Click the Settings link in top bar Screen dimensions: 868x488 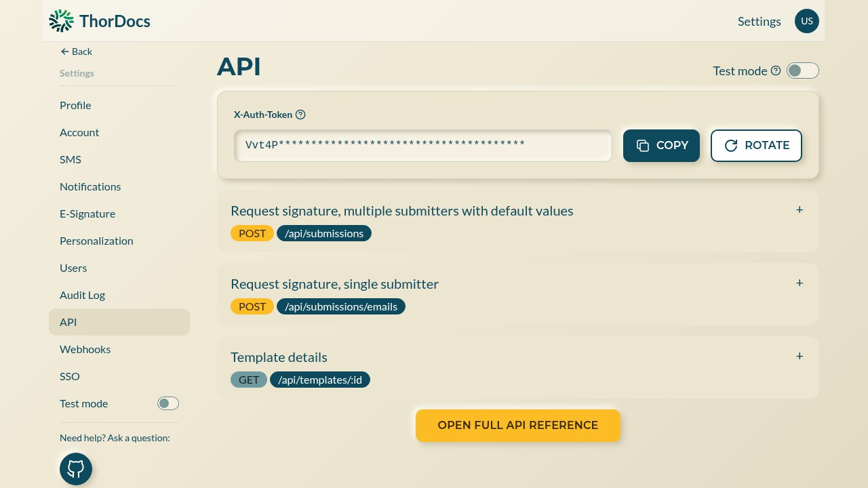click(x=759, y=22)
